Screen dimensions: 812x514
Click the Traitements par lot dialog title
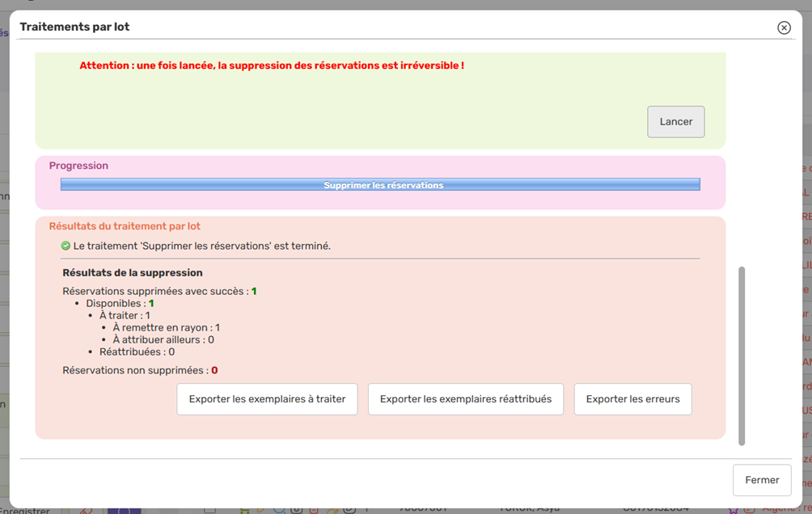click(x=74, y=27)
